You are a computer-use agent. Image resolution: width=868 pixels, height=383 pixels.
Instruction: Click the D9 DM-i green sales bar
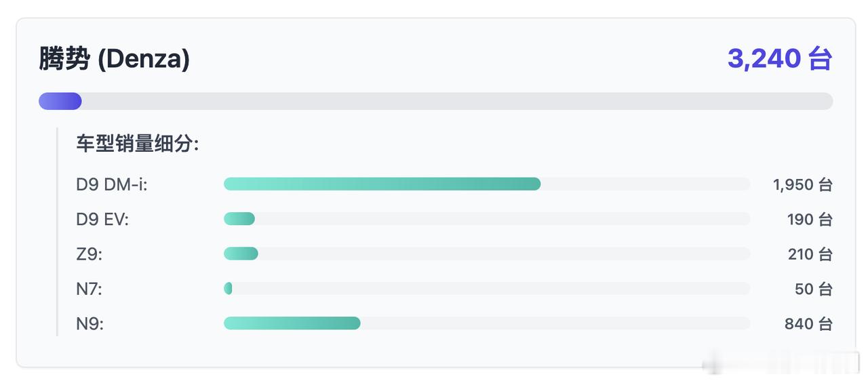[x=382, y=184]
